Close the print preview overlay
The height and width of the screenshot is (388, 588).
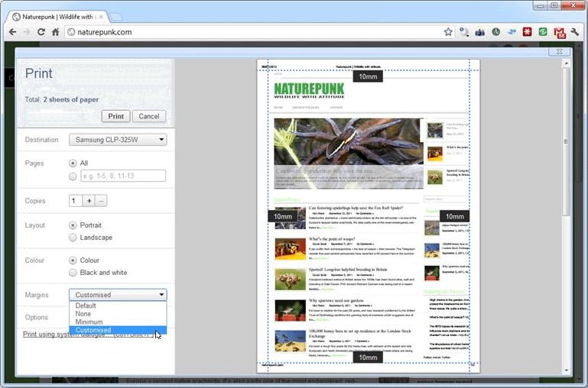(x=559, y=51)
